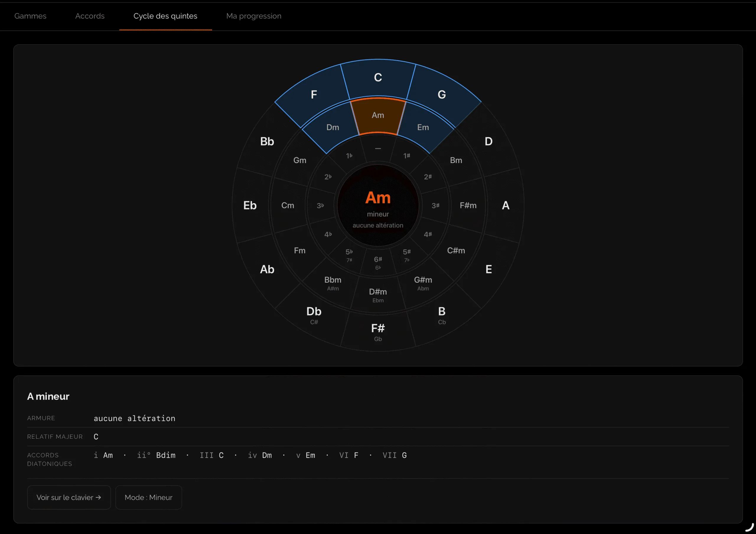This screenshot has width=756, height=534.
Task: Toggle the Mode : Mineur button
Action: tap(149, 497)
